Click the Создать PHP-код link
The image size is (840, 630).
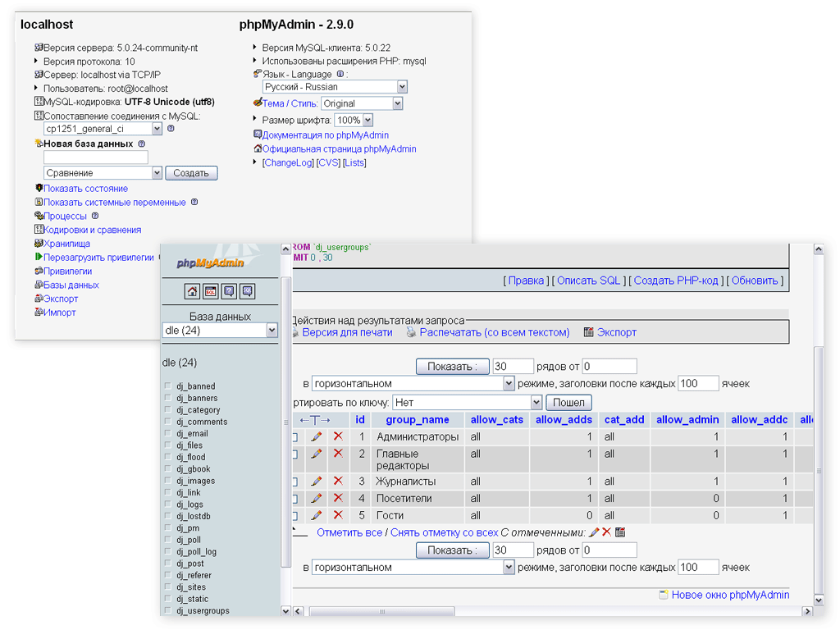(x=676, y=281)
